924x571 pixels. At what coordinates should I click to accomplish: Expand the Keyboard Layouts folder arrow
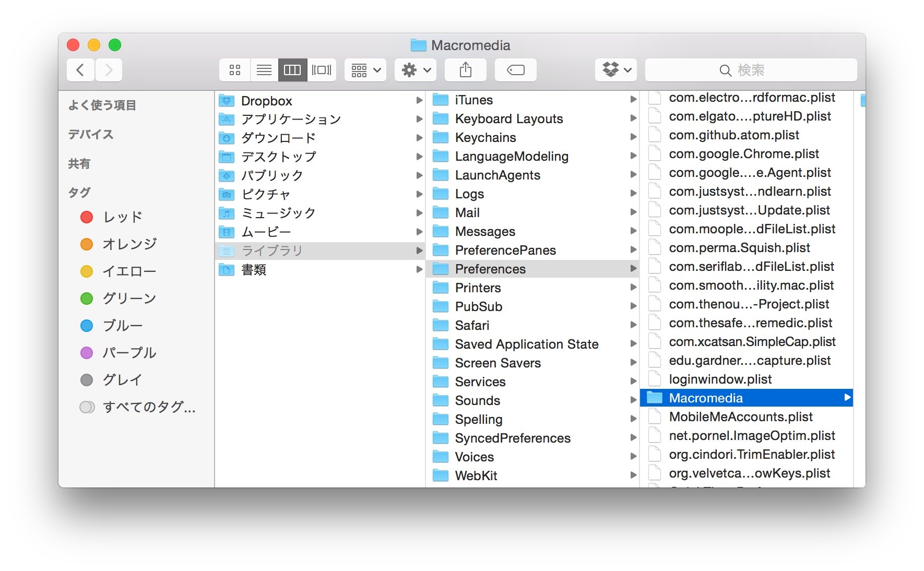pos(633,118)
